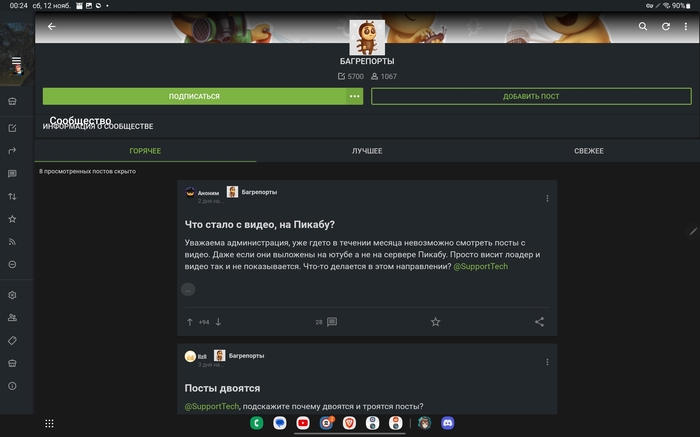This screenshot has height=437, width=700.
Task: Open the apps grid in the taskbar
Action: [50, 424]
